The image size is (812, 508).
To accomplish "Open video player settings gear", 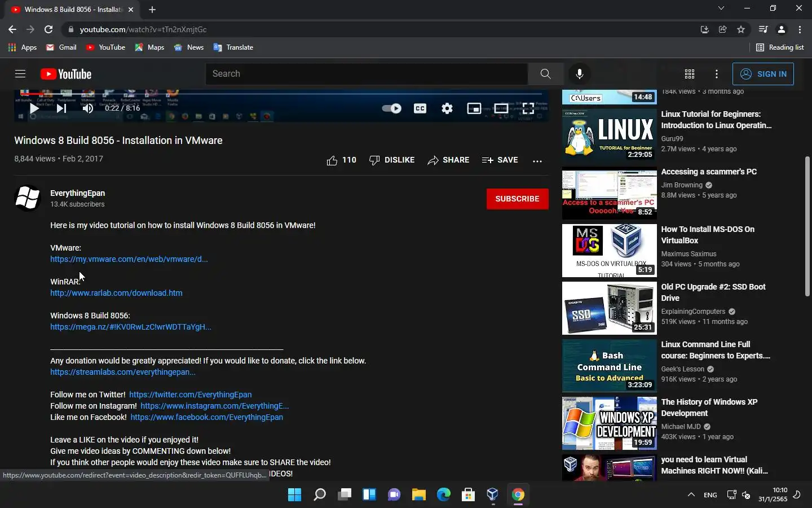I will [447, 108].
